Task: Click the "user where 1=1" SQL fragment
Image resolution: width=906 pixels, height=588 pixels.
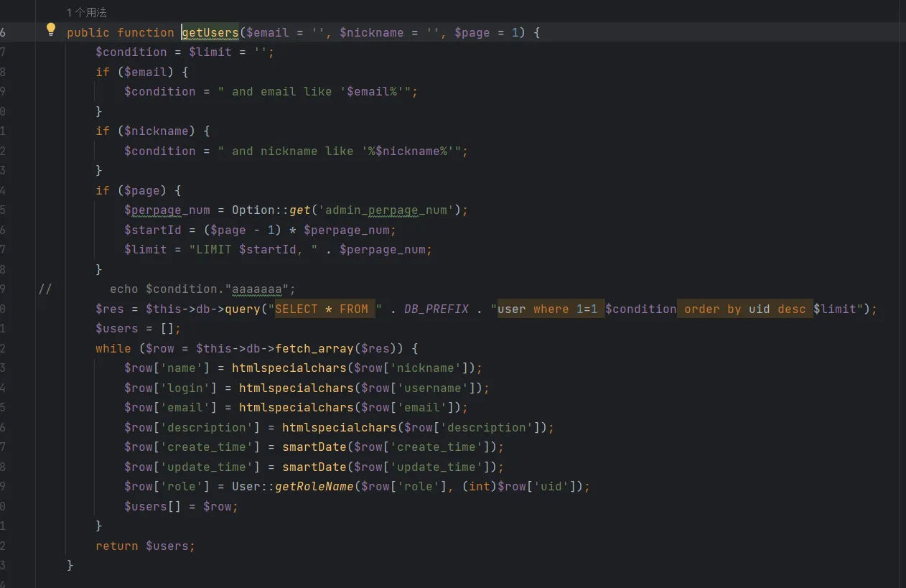Action: coord(551,309)
